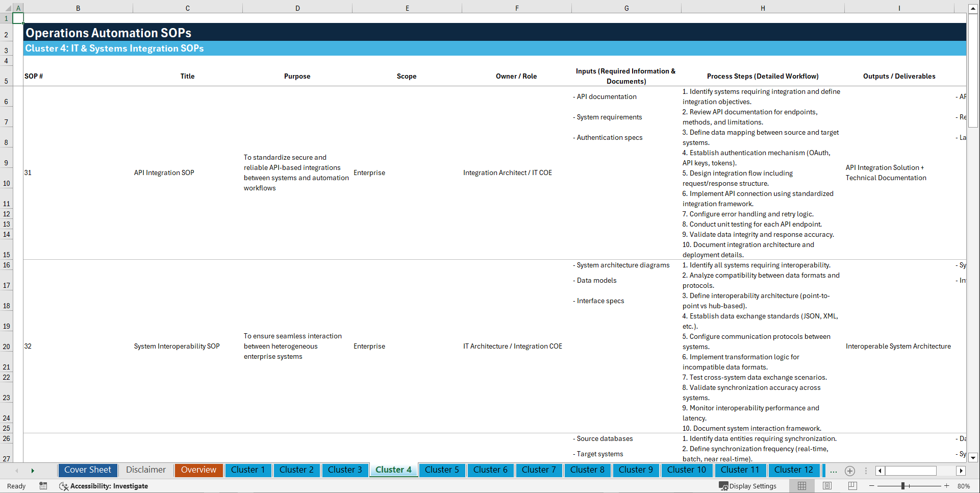Click the left sheet navigation arrow
980x493 pixels.
[17, 471]
